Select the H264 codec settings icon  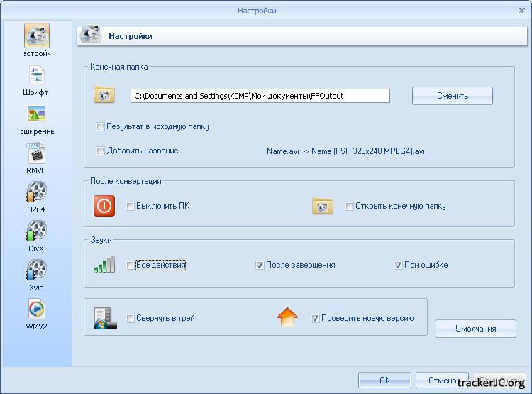pos(36,192)
